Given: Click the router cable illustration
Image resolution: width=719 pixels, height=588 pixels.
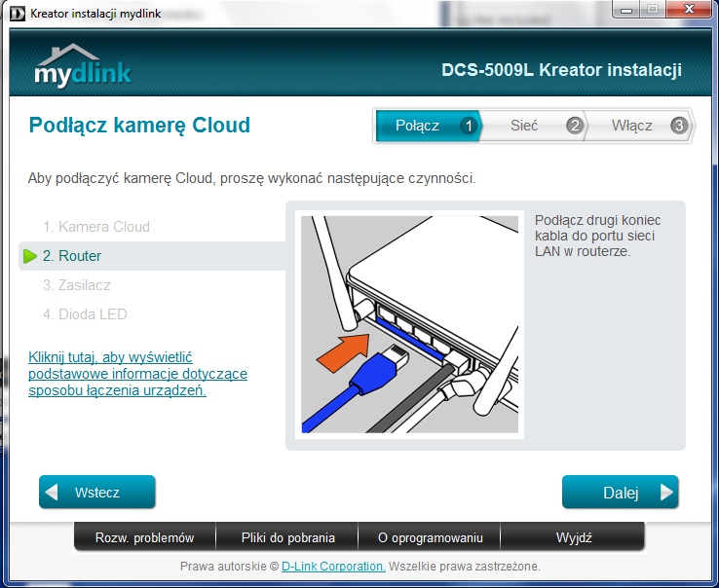Looking at the screenshot, I should (409, 324).
